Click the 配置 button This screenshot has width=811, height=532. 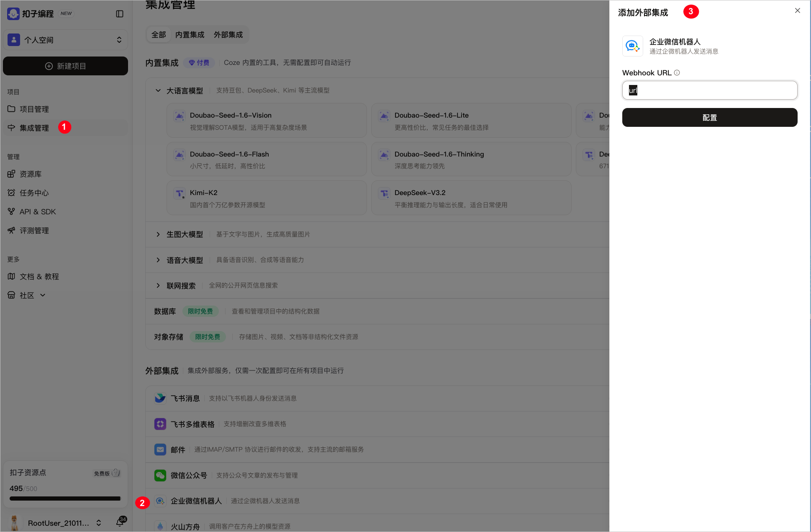[x=710, y=118]
